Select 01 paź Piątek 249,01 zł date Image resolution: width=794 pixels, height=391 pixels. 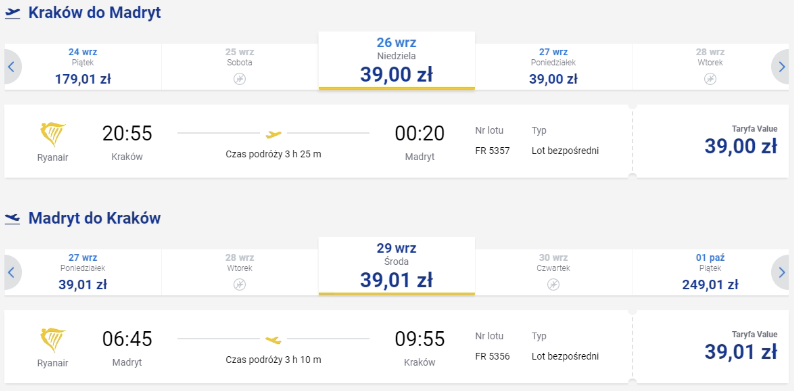click(710, 272)
